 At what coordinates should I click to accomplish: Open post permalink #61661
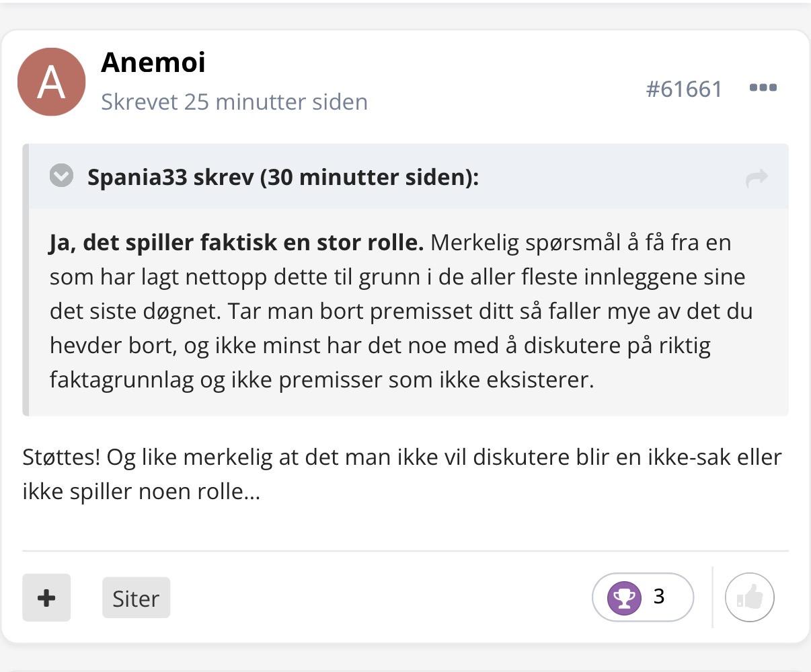pos(684,89)
